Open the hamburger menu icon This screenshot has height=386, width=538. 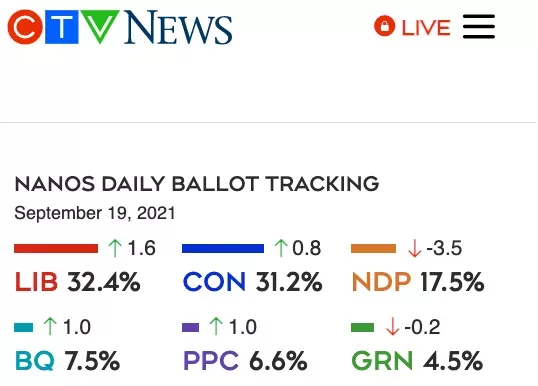coord(479,26)
